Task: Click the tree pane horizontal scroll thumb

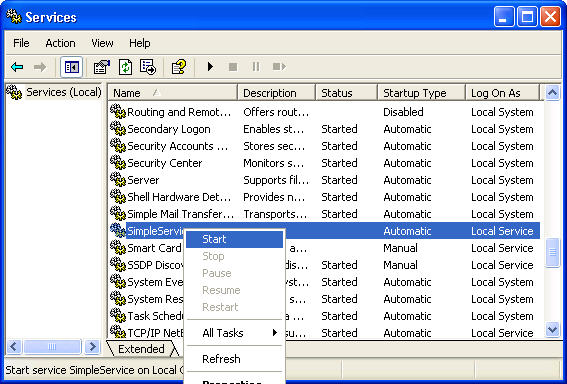Action: pos(52,347)
